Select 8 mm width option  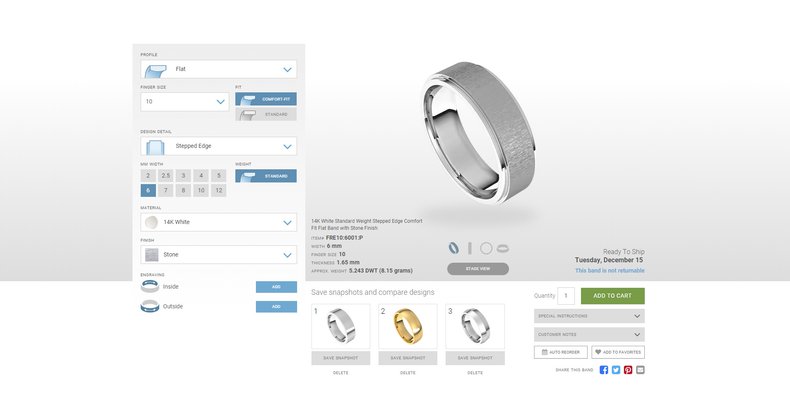pyautogui.click(x=183, y=190)
